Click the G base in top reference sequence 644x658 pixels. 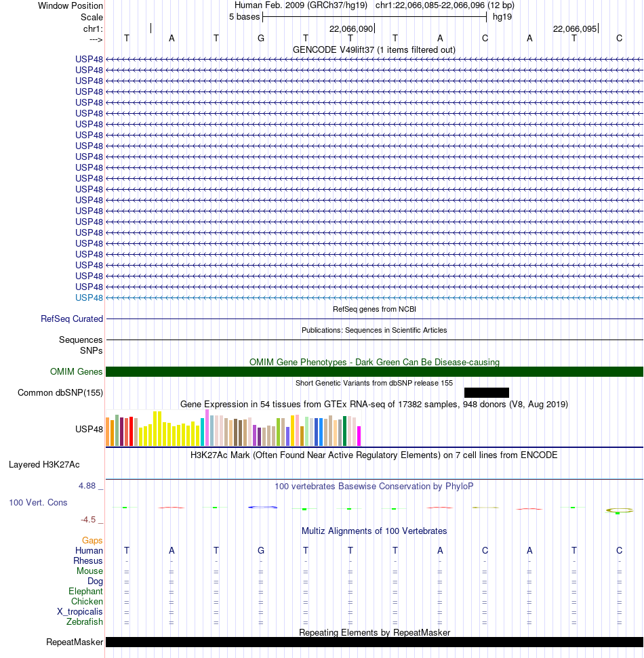tap(261, 38)
